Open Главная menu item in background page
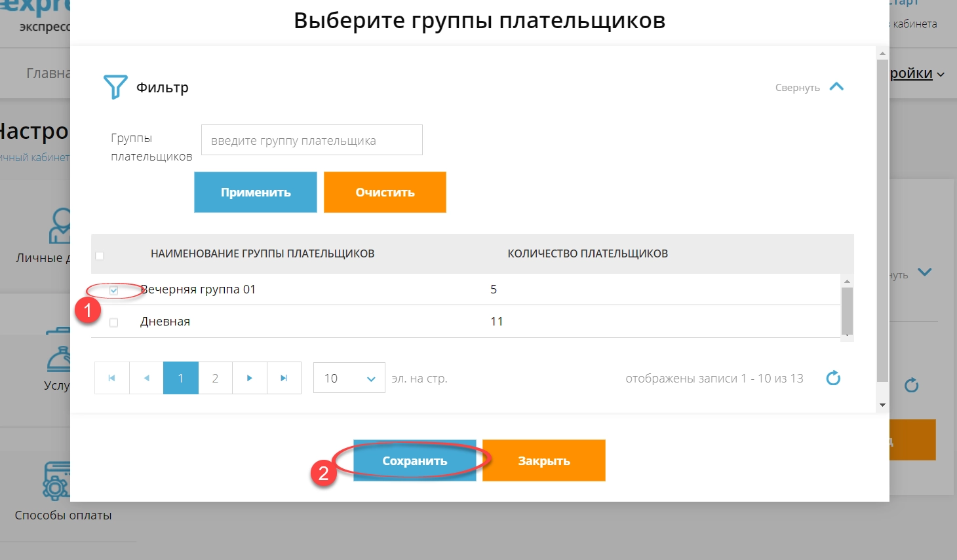 coord(48,73)
